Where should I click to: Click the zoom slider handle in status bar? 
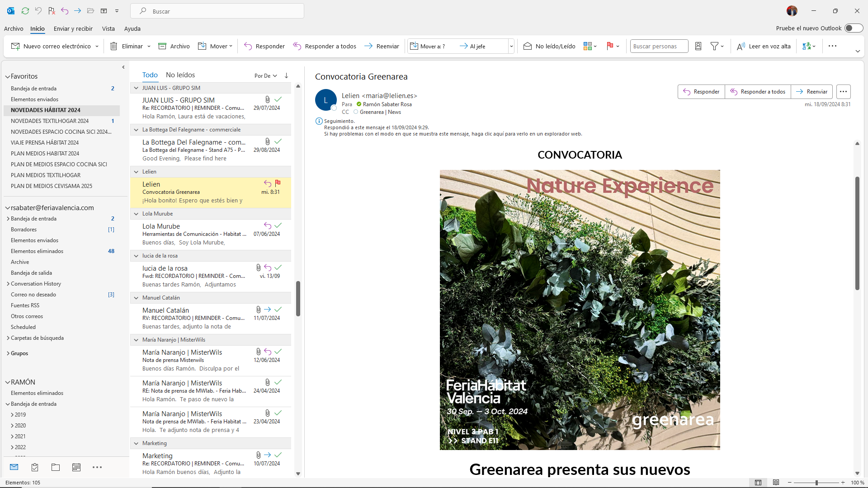(816, 483)
